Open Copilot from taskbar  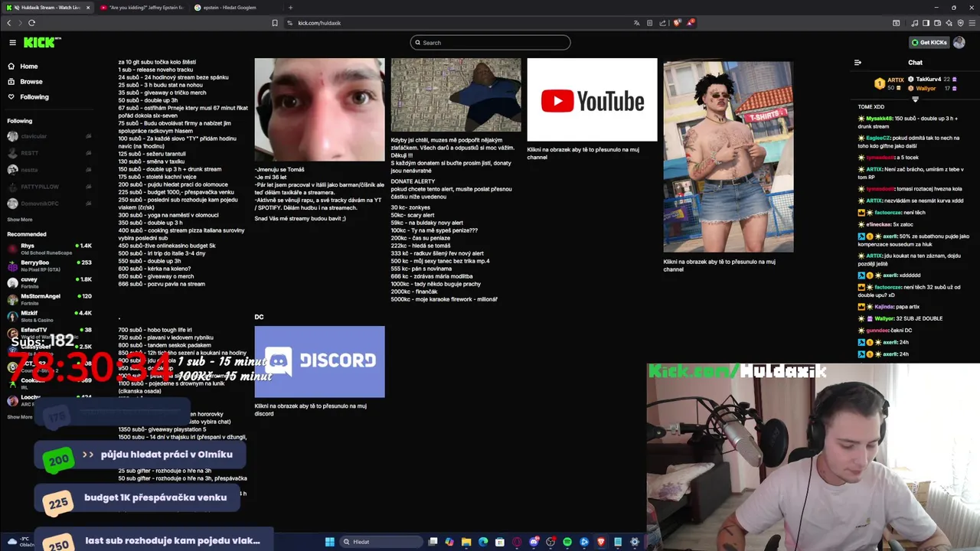449,542
